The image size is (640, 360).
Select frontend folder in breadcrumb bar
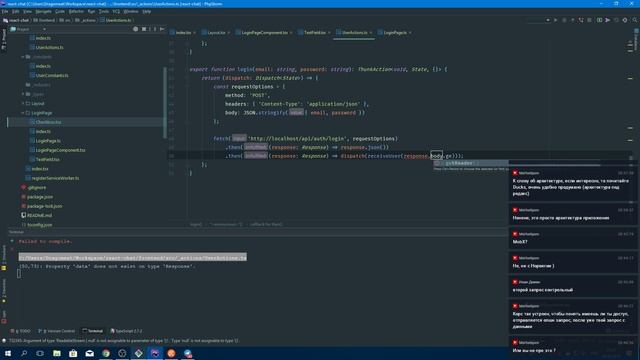[x=44, y=20]
